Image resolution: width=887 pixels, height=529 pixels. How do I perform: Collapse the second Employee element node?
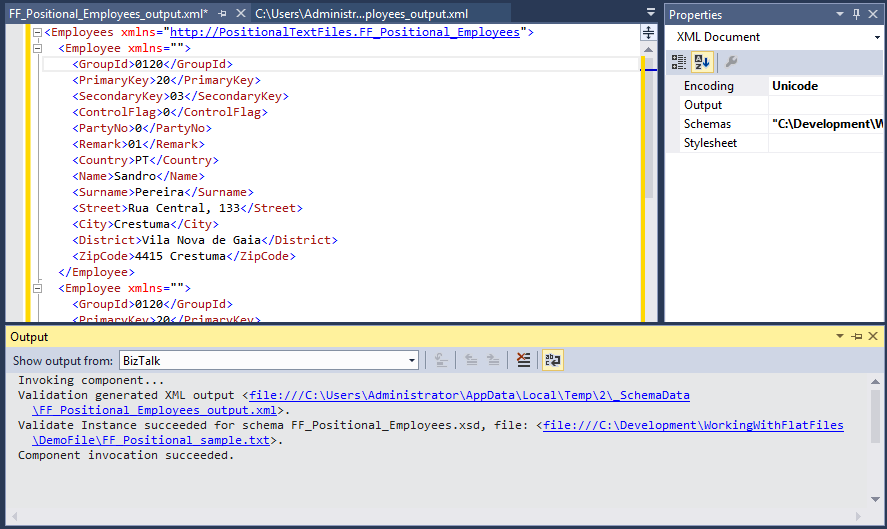click(x=37, y=288)
